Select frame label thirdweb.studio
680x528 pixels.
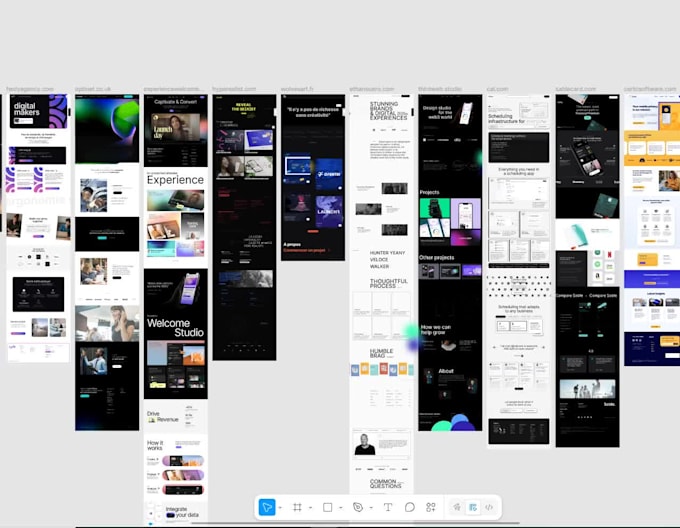[440, 89]
